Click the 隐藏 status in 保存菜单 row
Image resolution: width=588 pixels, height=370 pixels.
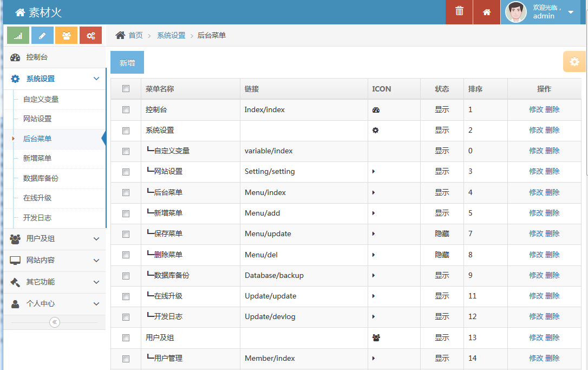pos(442,234)
